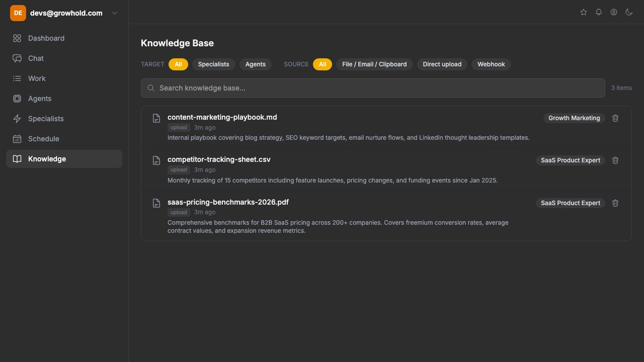The image size is (644, 362).
Task: Select the Webhook source filter
Action: (x=491, y=64)
